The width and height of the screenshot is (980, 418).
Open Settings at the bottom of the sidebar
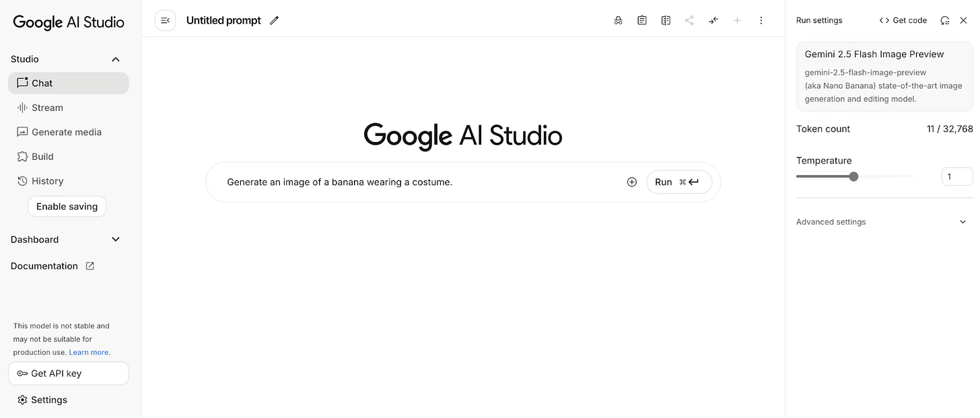(42, 400)
